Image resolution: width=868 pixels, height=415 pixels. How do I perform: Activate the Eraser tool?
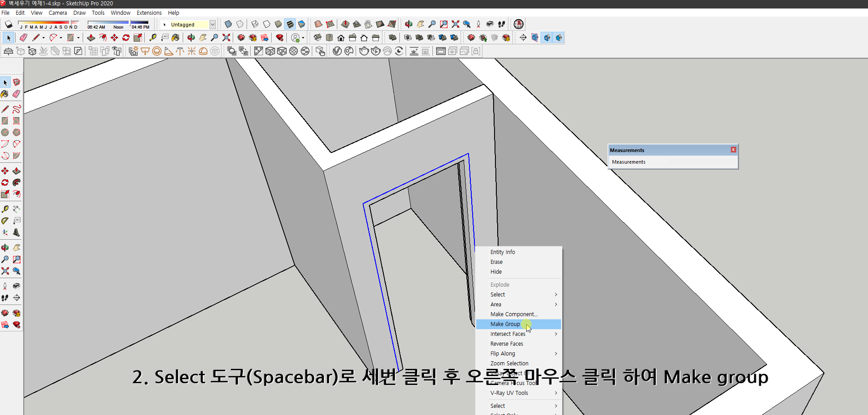coord(23,38)
